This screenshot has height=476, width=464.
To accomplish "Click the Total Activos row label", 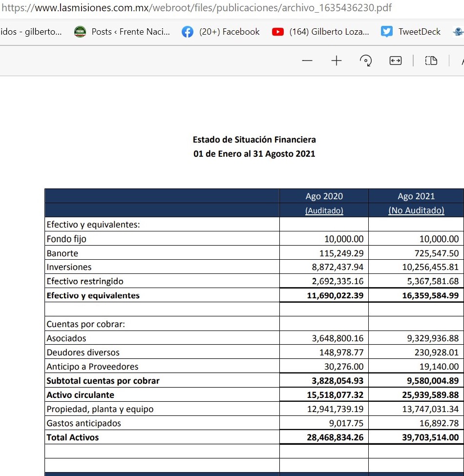I will coord(72,437).
